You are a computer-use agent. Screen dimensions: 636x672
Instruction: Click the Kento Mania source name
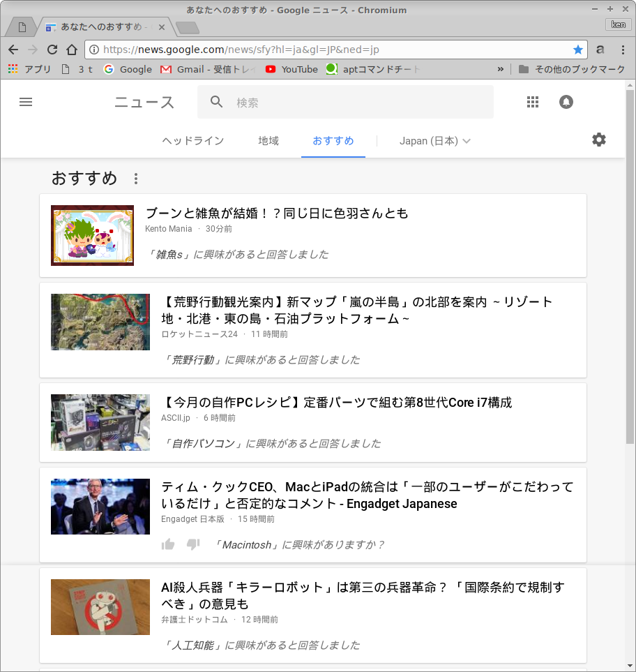[168, 229]
